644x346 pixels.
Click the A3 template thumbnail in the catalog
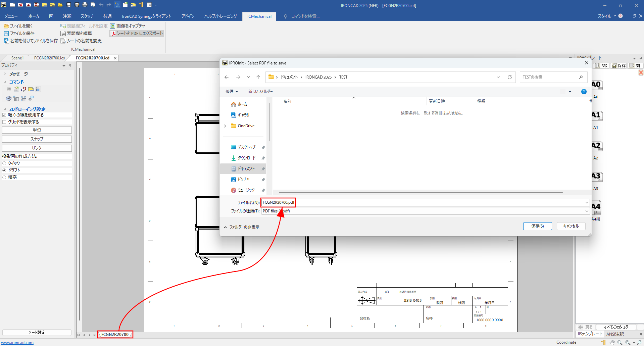[x=597, y=177]
